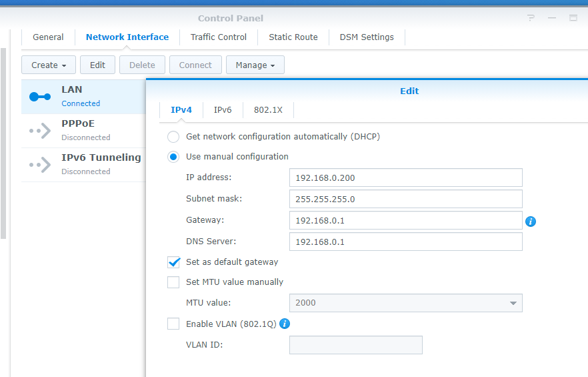Open the Create dropdown menu

48,65
